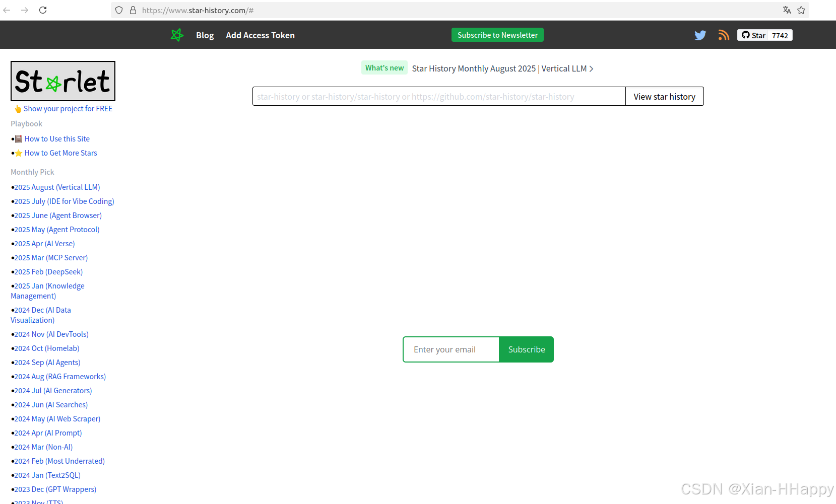836x504 pixels.
Task: Focus the repository search input field
Action: pyautogui.click(x=439, y=96)
